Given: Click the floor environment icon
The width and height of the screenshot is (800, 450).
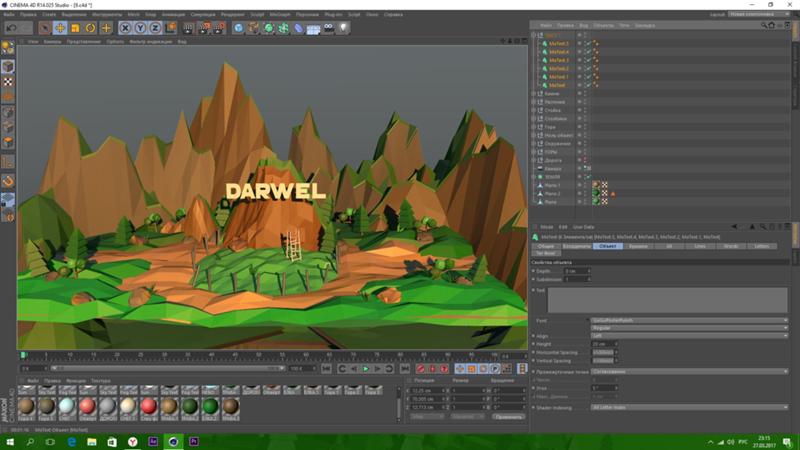Looking at the screenshot, I should point(313,29).
